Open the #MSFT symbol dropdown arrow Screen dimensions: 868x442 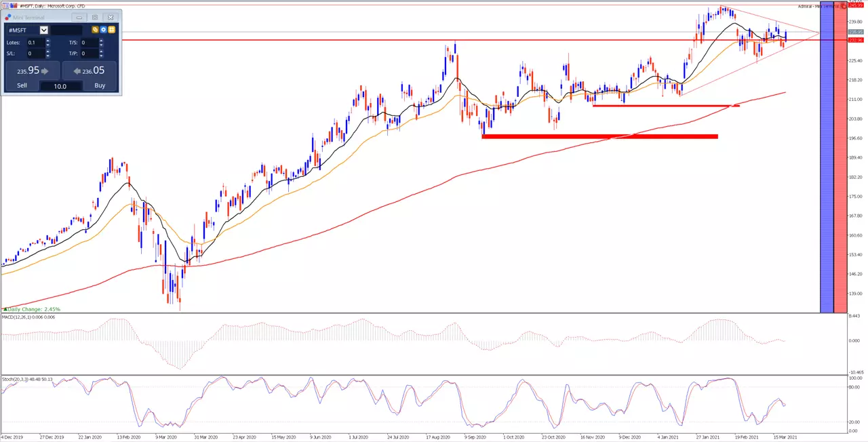pyautogui.click(x=44, y=30)
